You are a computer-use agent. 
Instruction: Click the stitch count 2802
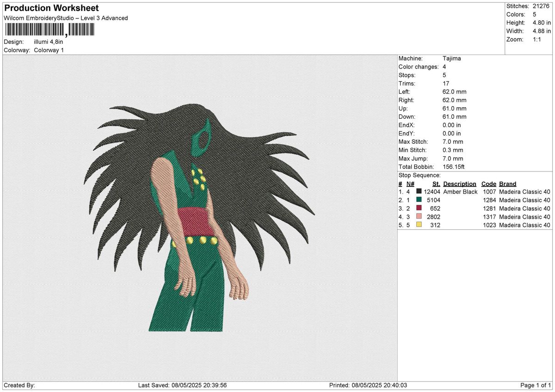[x=433, y=217]
